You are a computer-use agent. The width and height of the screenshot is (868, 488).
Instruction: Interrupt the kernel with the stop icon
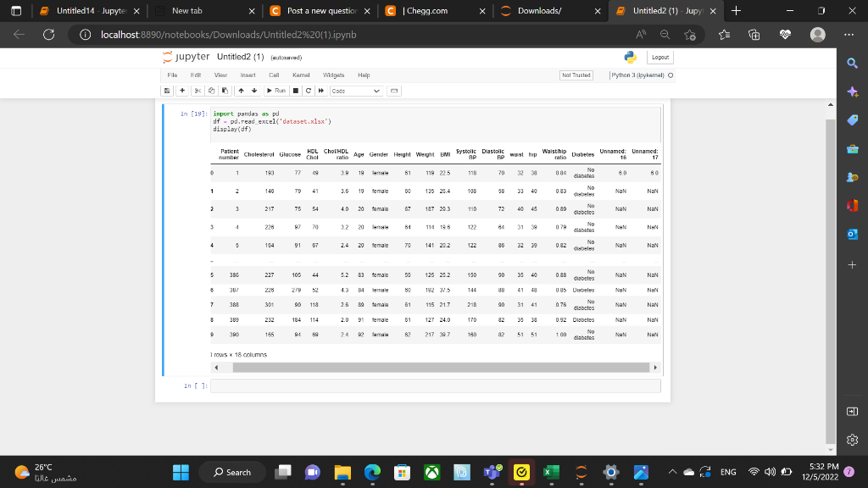295,91
